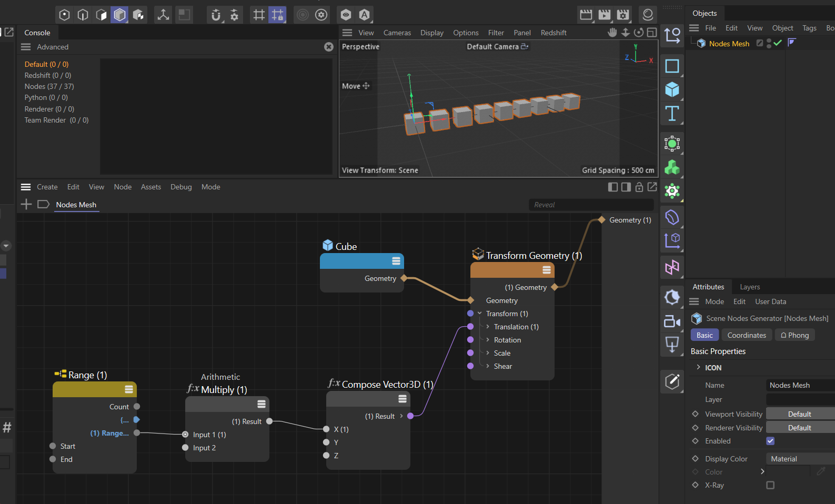Toggle Nodes Mesh green enable checkmark
Viewport: 835px width, 504px height.
(778, 43)
